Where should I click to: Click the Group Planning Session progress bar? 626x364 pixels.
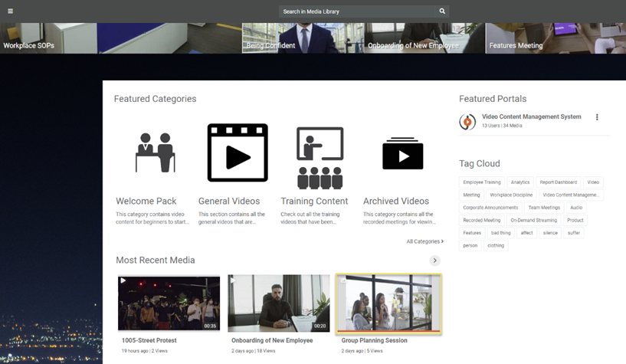[x=388, y=331]
